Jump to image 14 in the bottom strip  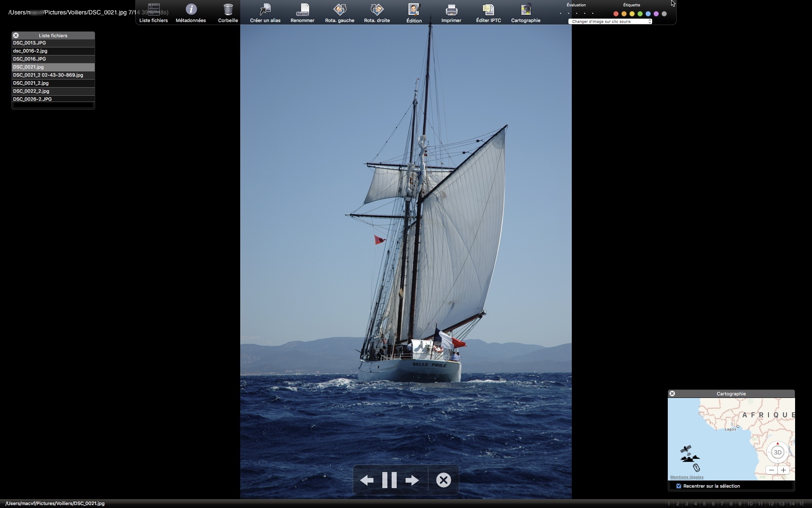point(792,504)
